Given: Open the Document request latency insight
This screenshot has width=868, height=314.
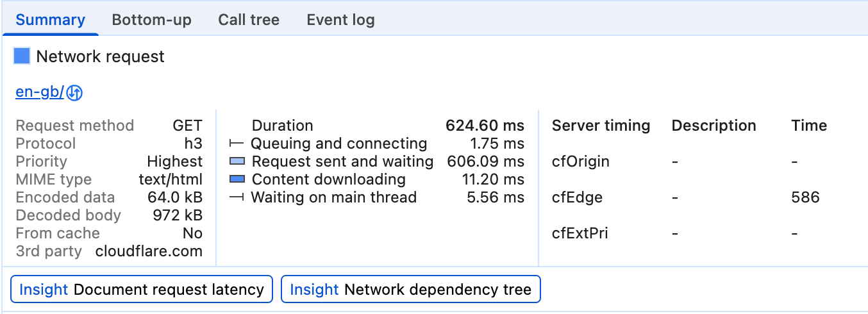Looking at the screenshot, I should (142, 290).
